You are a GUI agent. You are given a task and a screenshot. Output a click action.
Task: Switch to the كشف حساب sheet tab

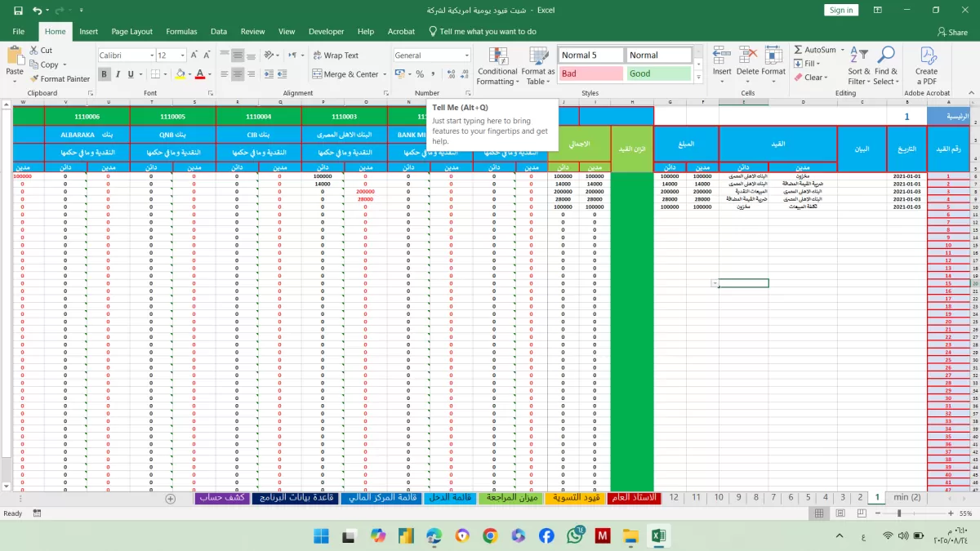[223, 498]
